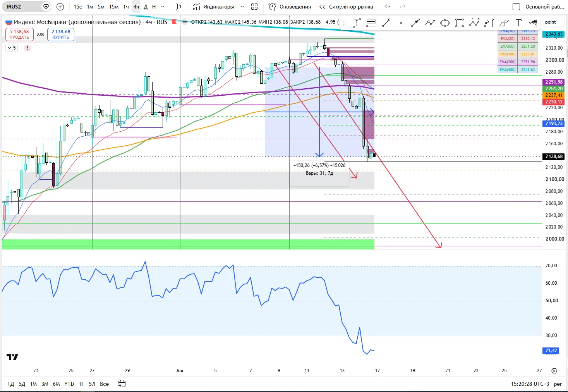Viewport: 568px width, 392px height.
Task: Set date range to 1Д
Action: coord(11,384)
